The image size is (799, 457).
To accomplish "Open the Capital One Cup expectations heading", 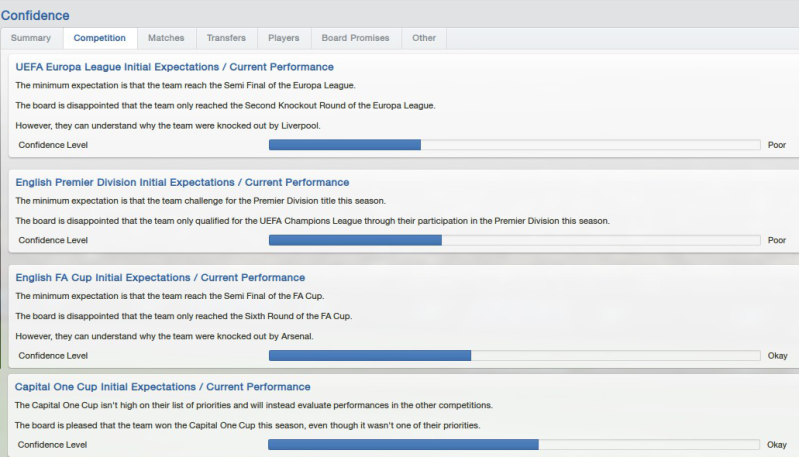I will (163, 387).
